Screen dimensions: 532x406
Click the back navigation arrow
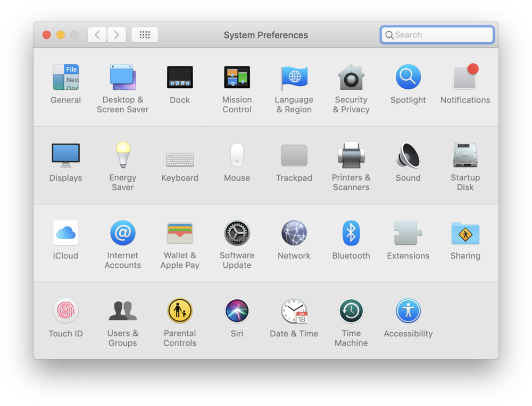click(97, 35)
